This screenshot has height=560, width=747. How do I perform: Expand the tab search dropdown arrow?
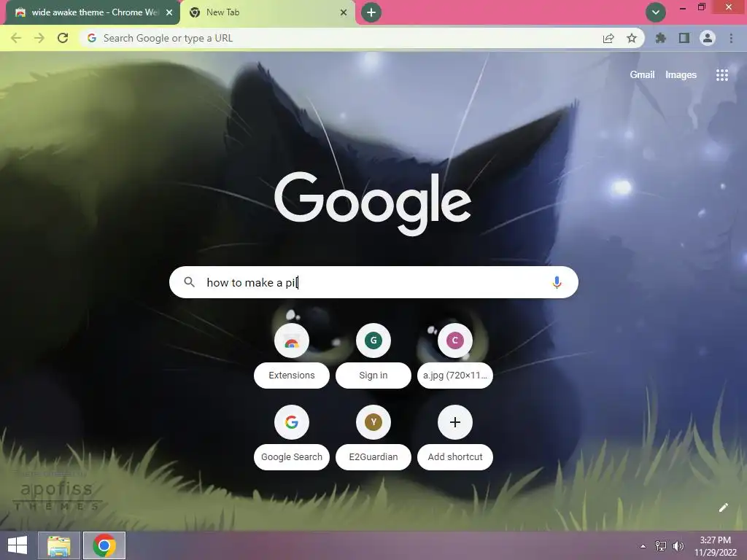point(656,12)
